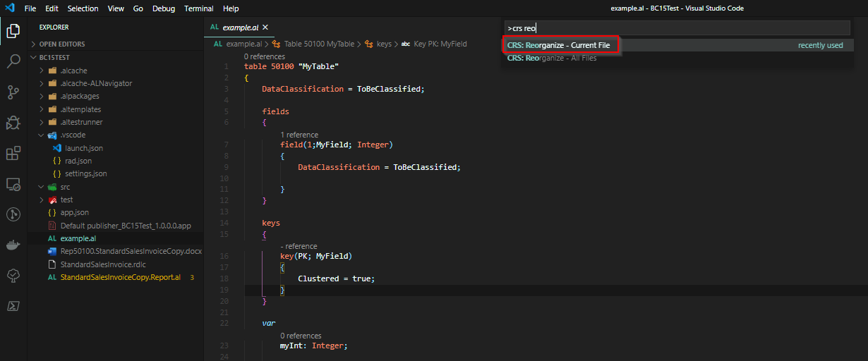The image size is (868, 361).
Task: Open the Run and Debug view
Action: coord(13,123)
